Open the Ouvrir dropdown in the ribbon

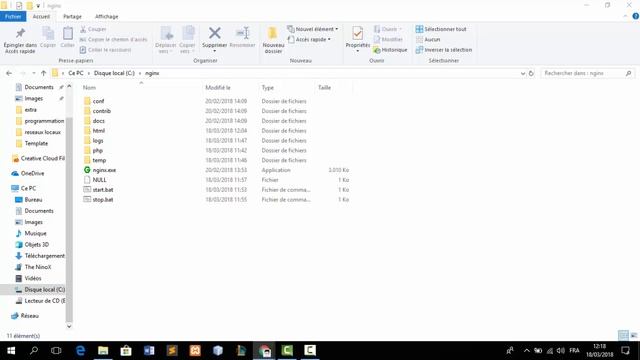(x=388, y=29)
